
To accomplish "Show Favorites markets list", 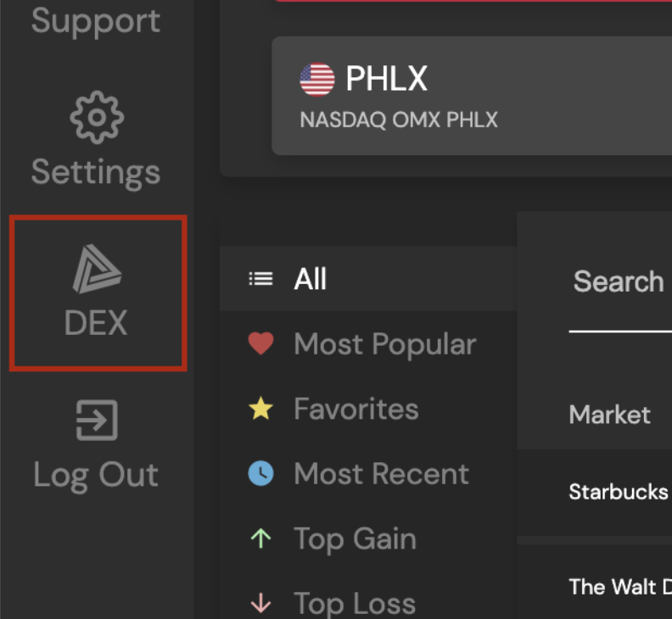I will (368, 408).
